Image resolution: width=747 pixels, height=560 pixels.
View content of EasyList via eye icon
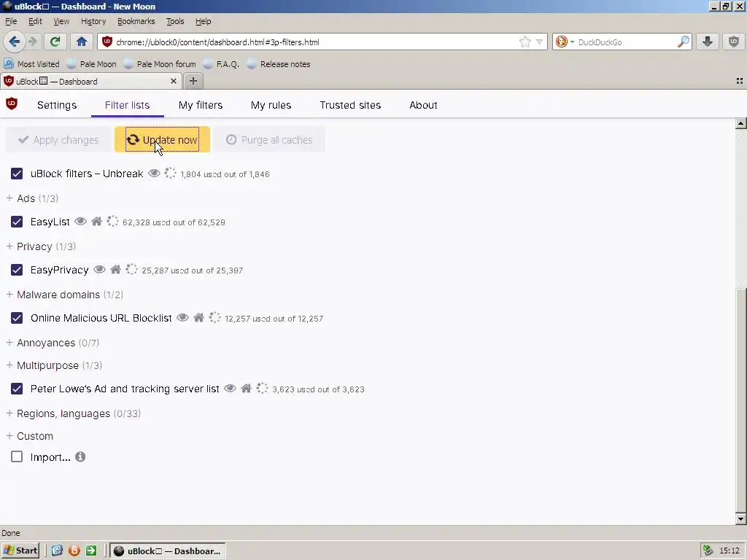(x=80, y=222)
